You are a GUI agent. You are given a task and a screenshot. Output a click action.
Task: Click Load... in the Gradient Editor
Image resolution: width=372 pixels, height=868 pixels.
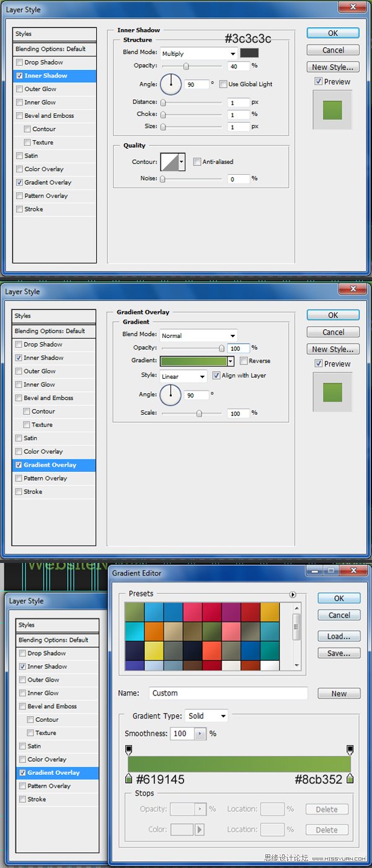[x=339, y=636]
